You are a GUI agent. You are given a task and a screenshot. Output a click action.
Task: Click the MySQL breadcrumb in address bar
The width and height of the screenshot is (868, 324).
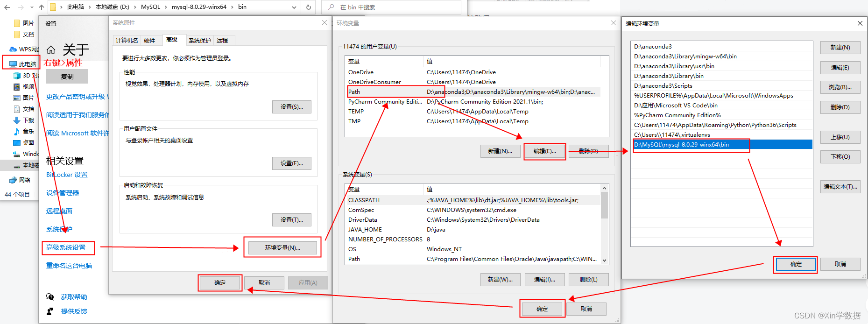(150, 7)
